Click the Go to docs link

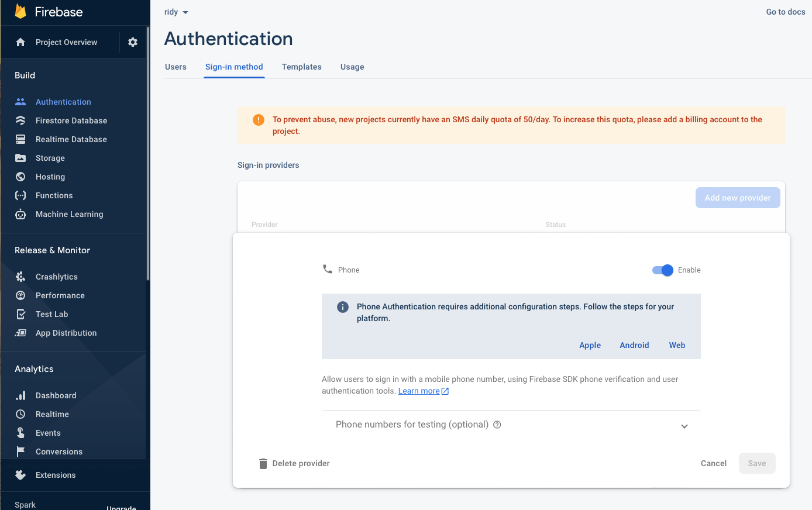click(x=786, y=12)
